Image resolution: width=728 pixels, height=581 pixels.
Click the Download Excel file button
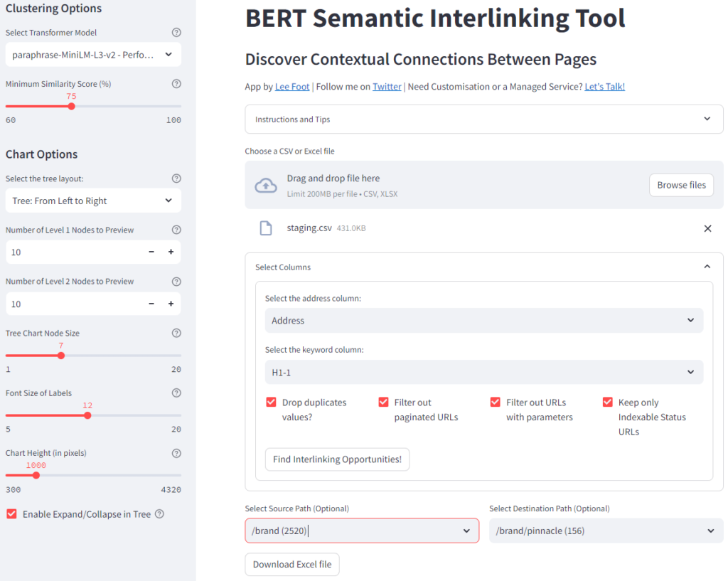[292, 564]
